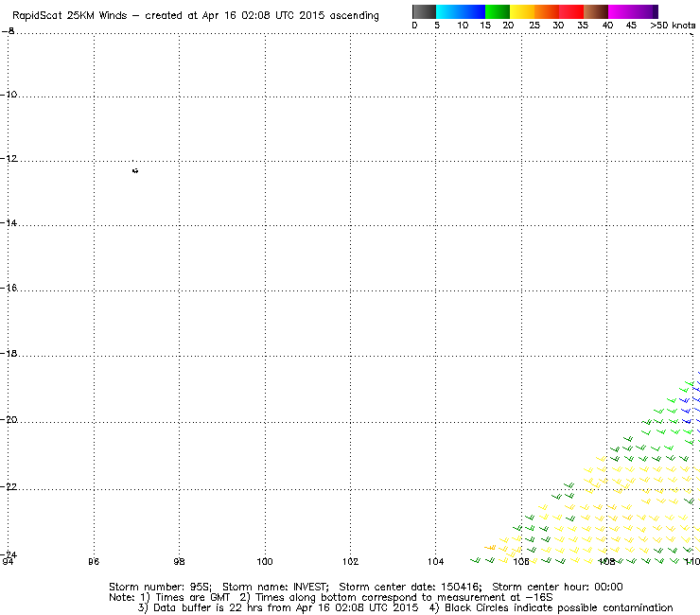Click the green 15-20 knots legend segment
The height and width of the screenshot is (615, 700).
tap(498, 11)
